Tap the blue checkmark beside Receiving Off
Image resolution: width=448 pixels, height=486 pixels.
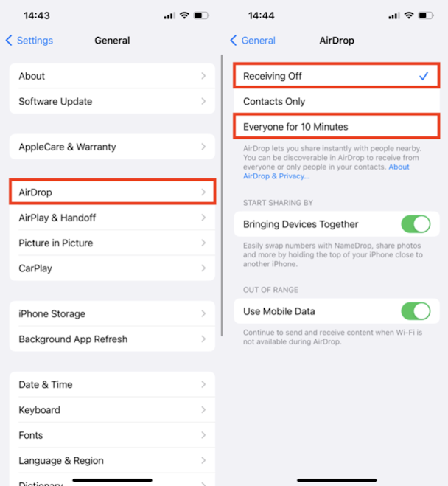pyautogui.click(x=424, y=76)
